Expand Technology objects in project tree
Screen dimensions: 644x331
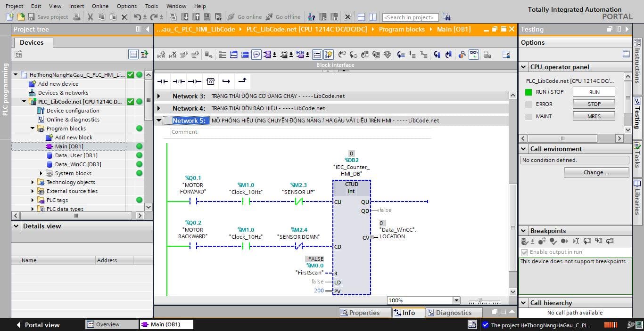click(33, 182)
